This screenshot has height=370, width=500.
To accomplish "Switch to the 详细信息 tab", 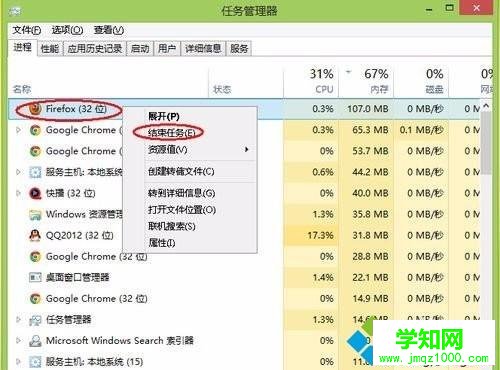I will pos(203,49).
